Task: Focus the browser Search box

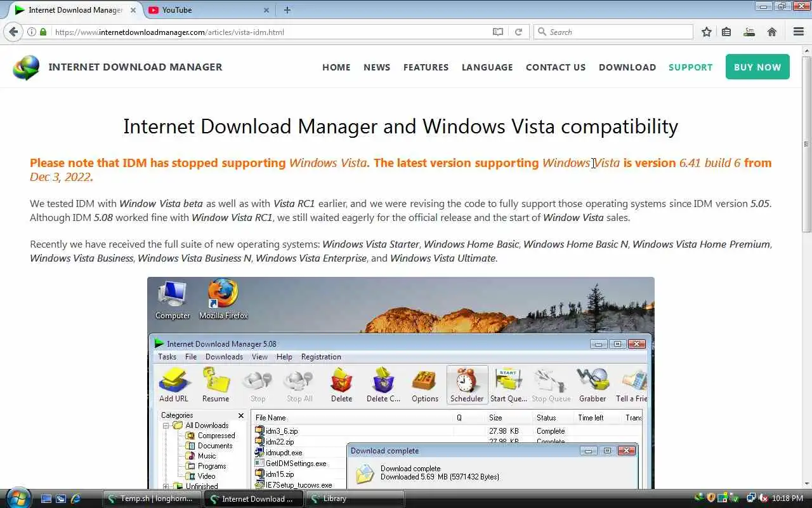Action: point(613,32)
